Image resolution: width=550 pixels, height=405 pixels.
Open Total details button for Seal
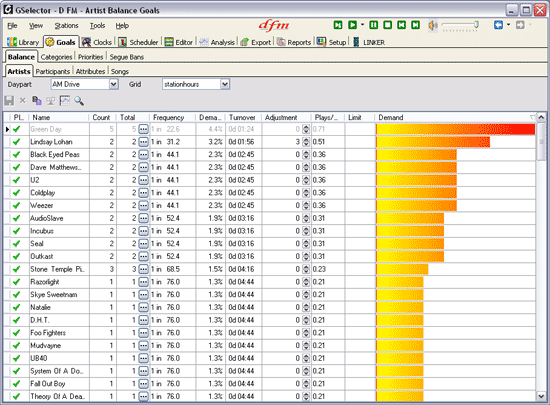(143, 244)
